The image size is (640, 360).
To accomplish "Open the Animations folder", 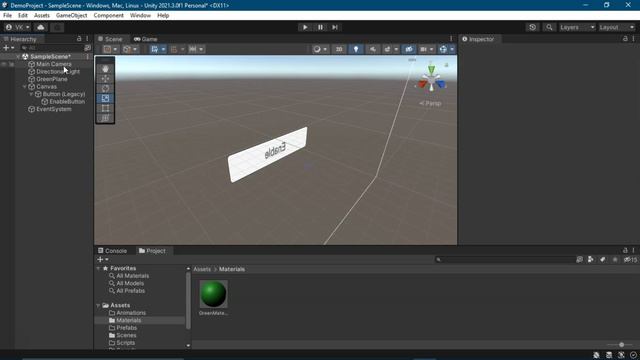I will [x=131, y=313].
